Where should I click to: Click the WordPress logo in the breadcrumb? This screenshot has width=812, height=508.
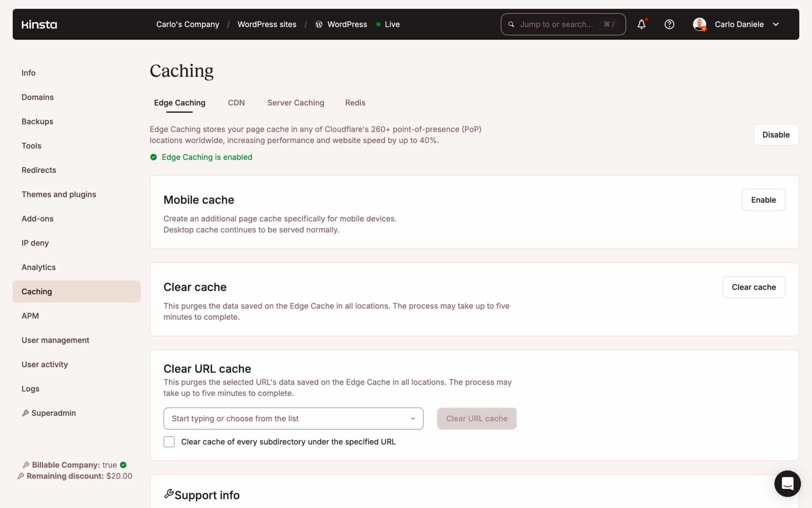click(318, 24)
